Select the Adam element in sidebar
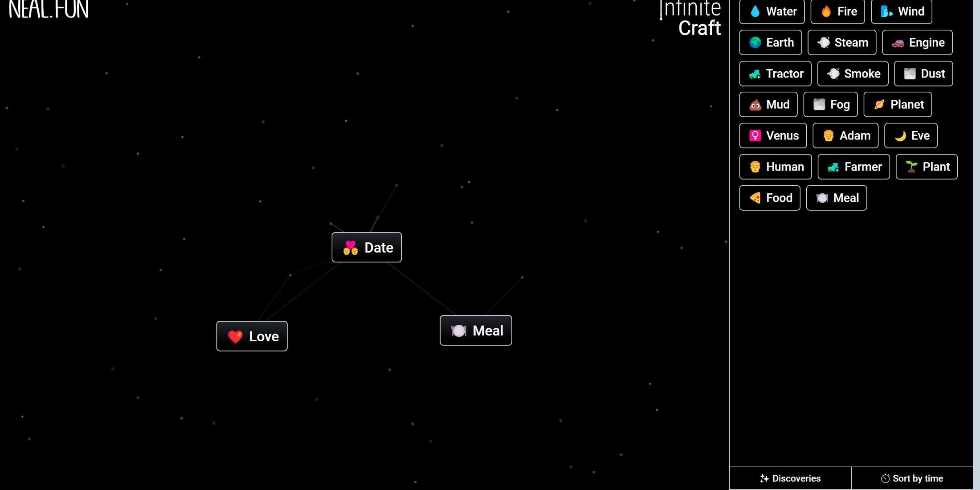The width and height of the screenshot is (980, 490). click(x=845, y=135)
